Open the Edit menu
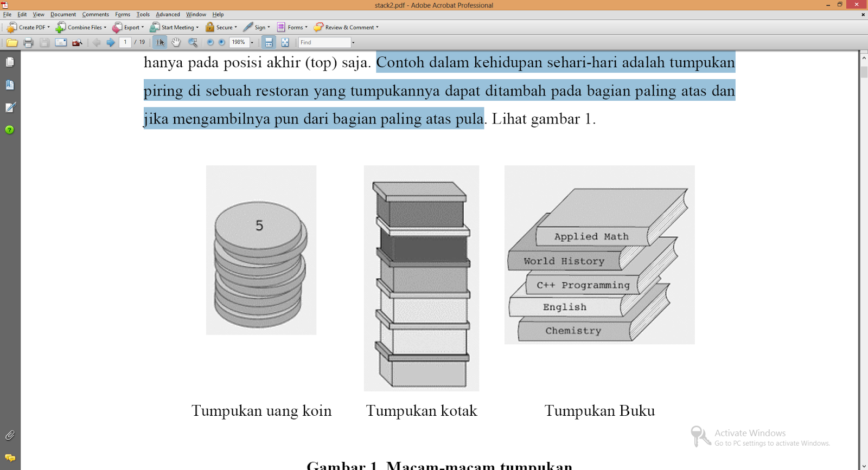Viewport: 868px width, 470px height. click(x=22, y=15)
